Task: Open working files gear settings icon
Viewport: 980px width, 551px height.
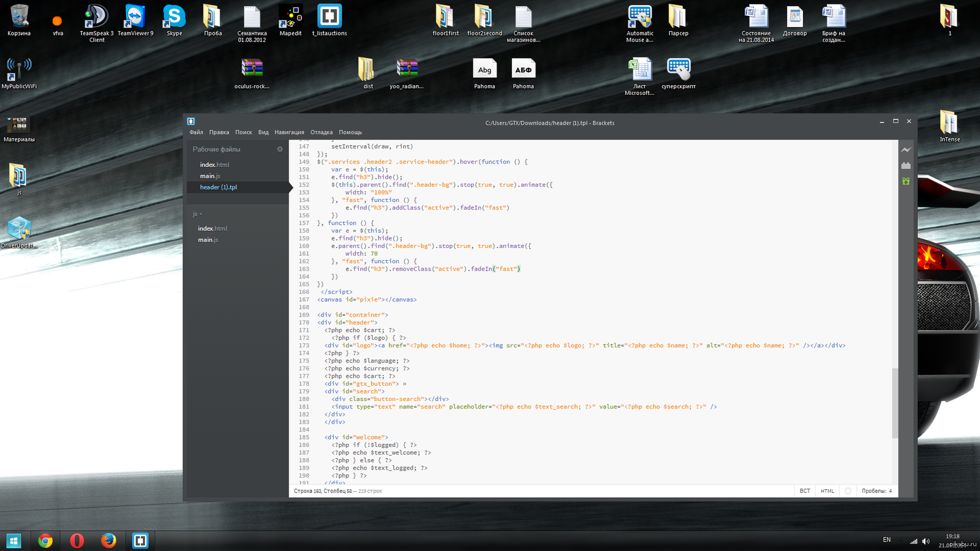Action: click(x=280, y=149)
